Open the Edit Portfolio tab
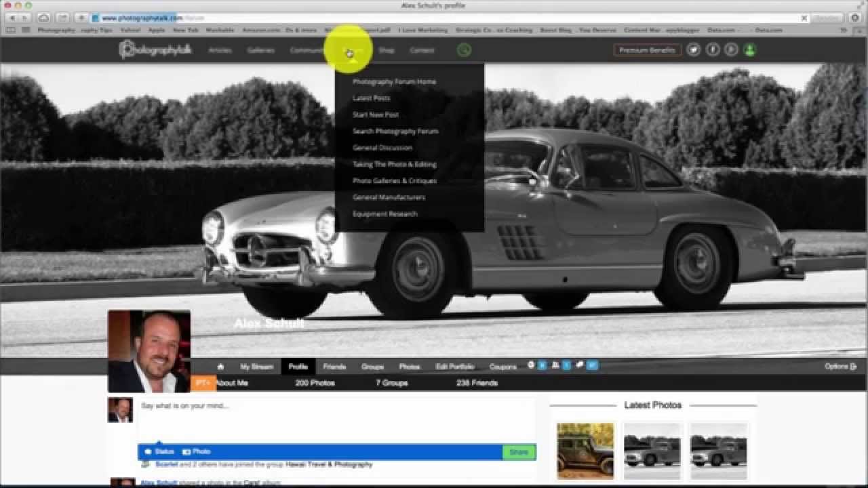Image resolution: width=868 pixels, height=488 pixels. point(454,367)
